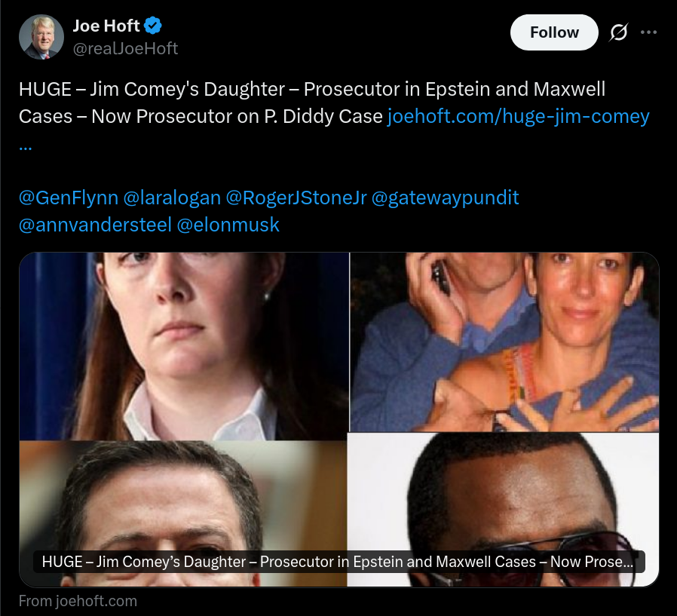Open the Joe Hoft display name

tap(106, 26)
